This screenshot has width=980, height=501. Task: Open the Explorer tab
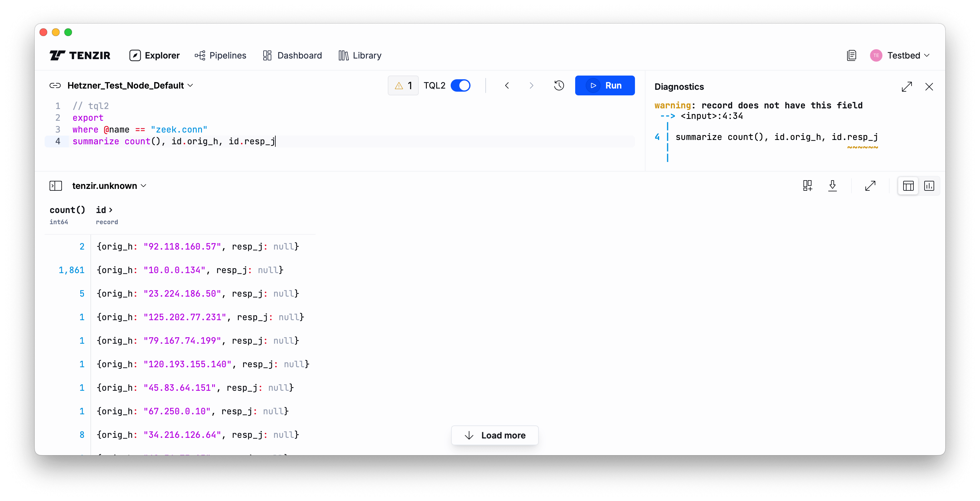(155, 55)
